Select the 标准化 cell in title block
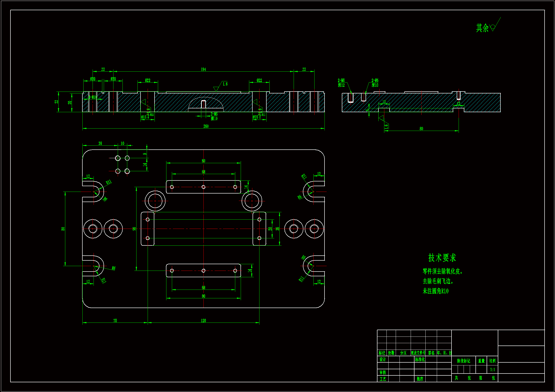This screenshot has height=392, width=555. pos(420,360)
